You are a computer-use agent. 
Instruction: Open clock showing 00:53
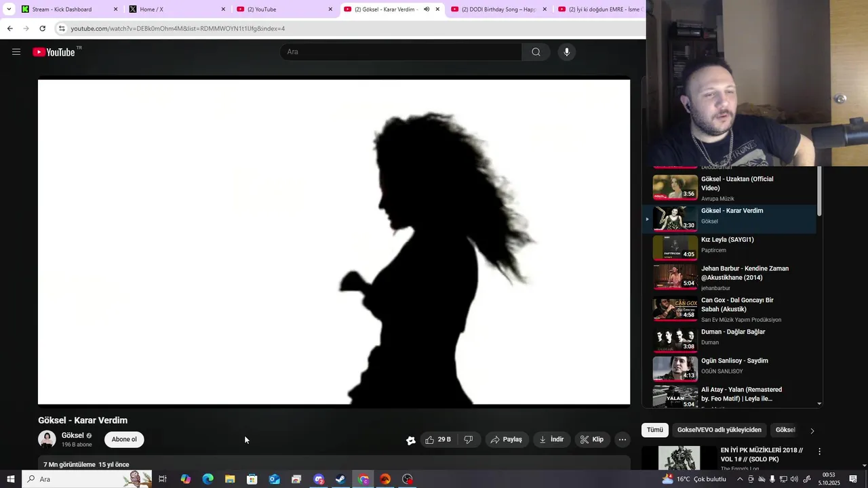click(829, 479)
